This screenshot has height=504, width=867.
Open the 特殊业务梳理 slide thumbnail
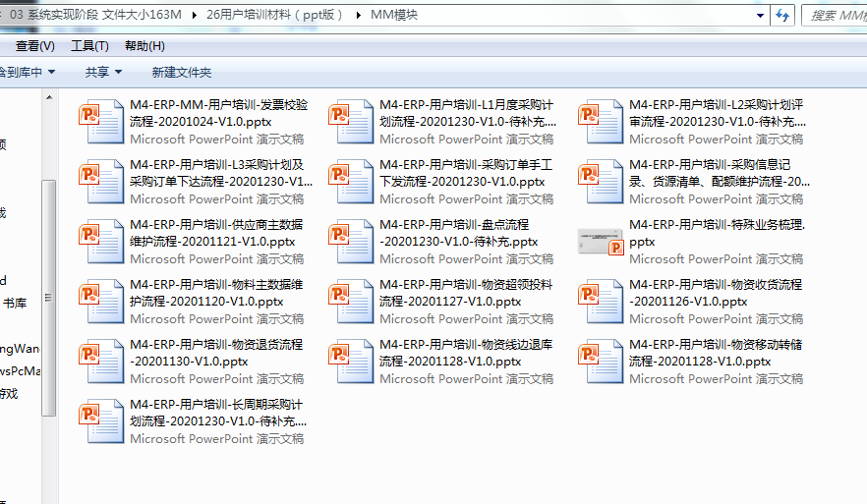(x=601, y=241)
